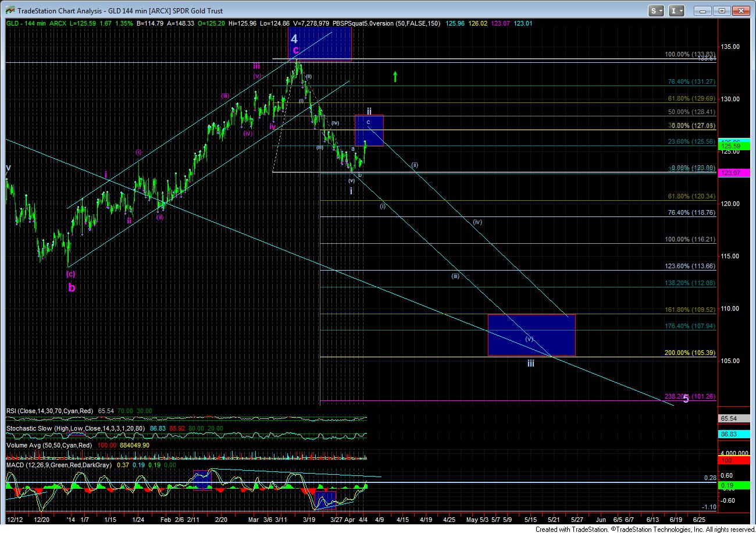The height and width of the screenshot is (533, 756).
Task: Select the blue target box above wave 4 top
Action: click(320, 44)
